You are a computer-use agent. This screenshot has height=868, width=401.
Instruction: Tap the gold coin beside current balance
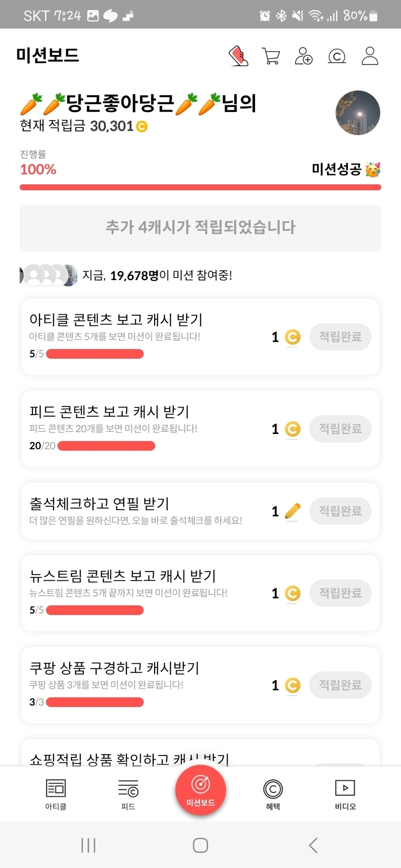[142, 126]
